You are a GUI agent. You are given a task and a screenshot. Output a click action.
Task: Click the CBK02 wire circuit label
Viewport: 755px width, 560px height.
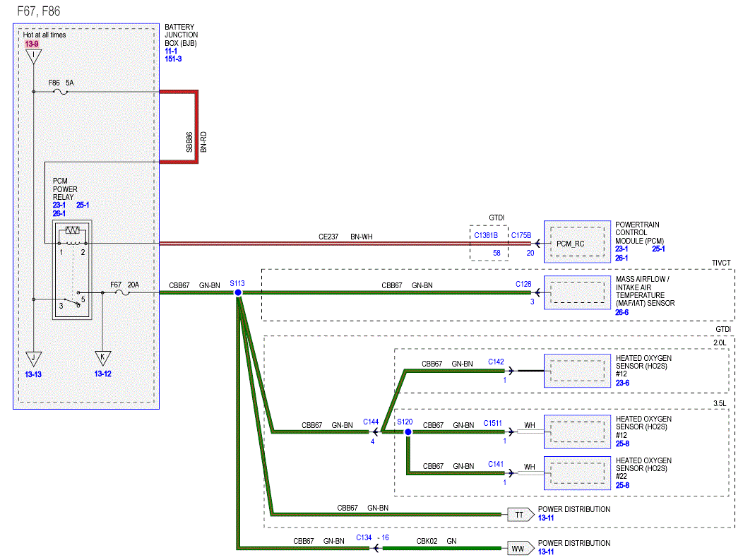pyautogui.click(x=427, y=541)
